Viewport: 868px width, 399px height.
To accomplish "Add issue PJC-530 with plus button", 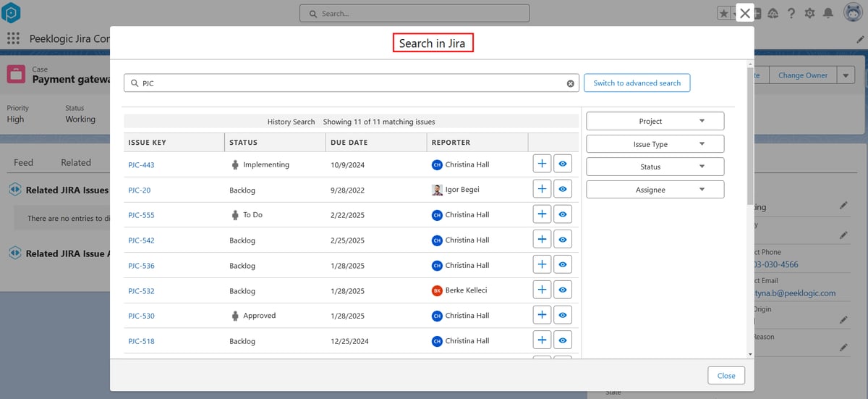I will 542,316.
